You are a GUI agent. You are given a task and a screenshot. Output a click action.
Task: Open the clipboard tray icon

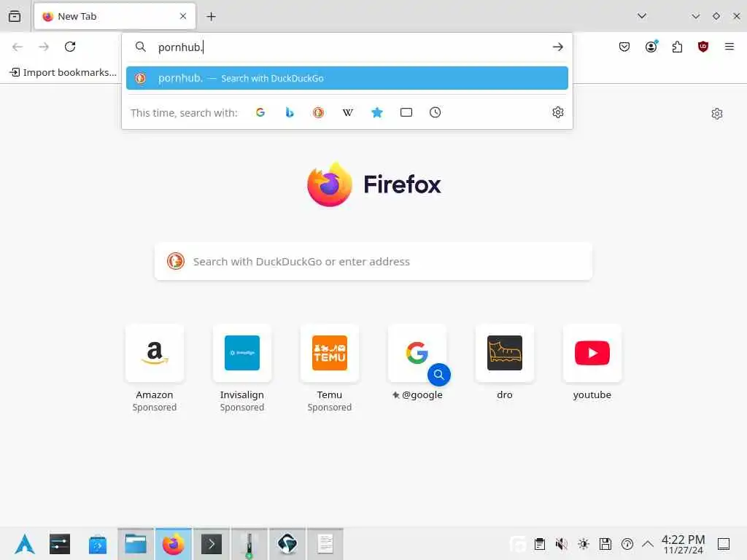pyautogui.click(x=540, y=544)
